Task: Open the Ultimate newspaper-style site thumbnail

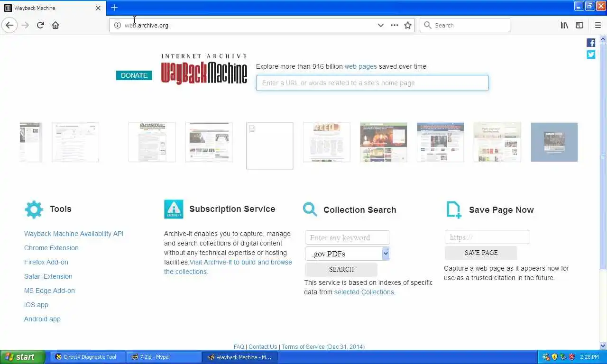Action: tap(152, 142)
